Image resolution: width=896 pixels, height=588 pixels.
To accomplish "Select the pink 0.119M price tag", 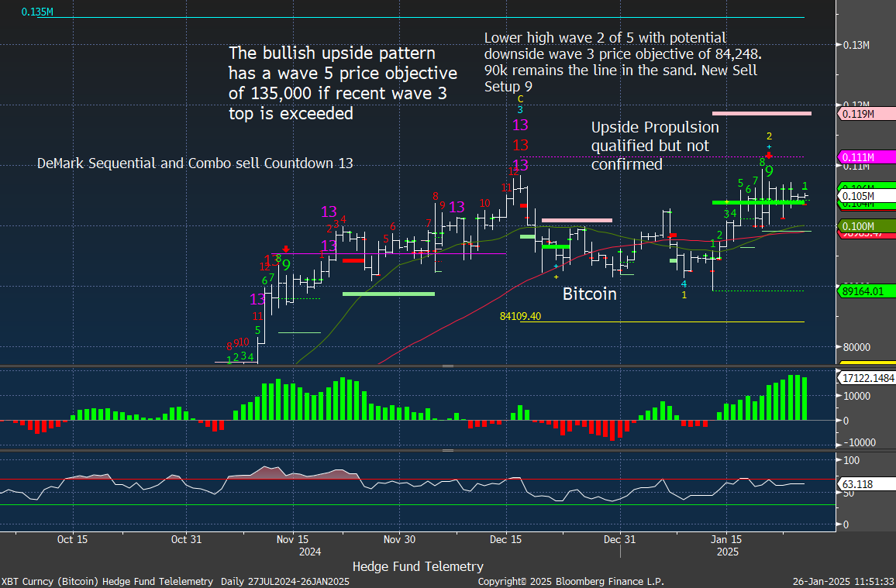I will pos(867,114).
